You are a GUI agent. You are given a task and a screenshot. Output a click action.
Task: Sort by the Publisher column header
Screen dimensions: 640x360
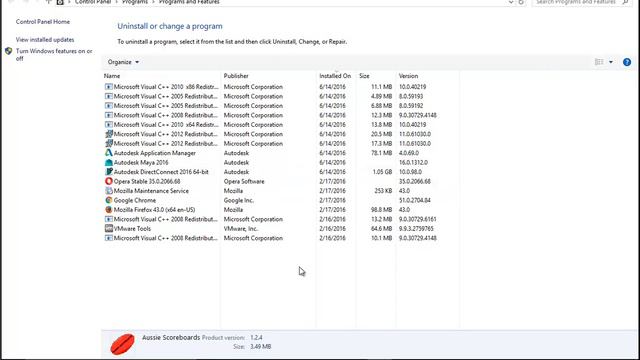coord(236,76)
